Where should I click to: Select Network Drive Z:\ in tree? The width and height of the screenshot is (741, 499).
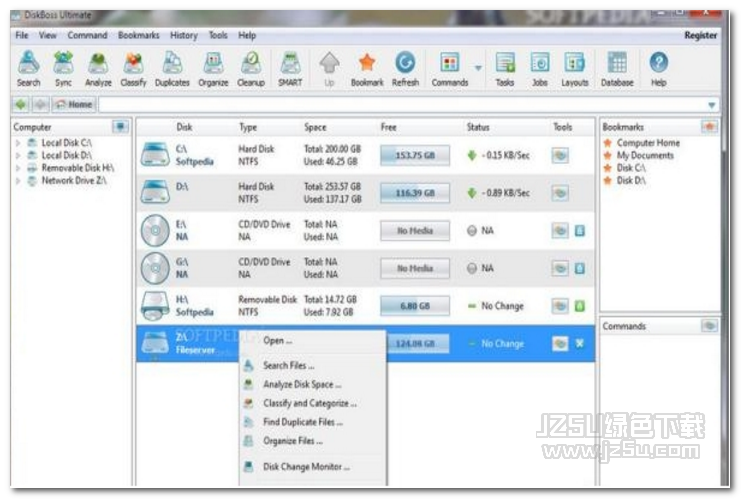74,181
